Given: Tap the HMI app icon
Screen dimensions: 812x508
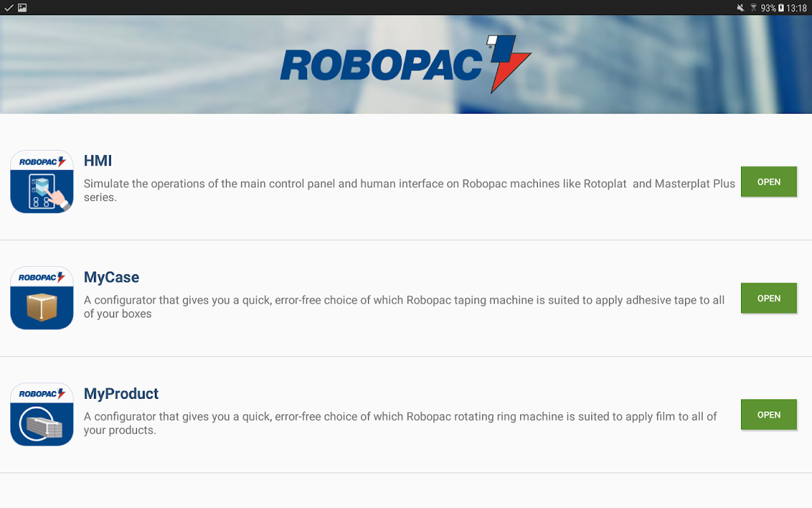Looking at the screenshot, I should coord(42,182).
